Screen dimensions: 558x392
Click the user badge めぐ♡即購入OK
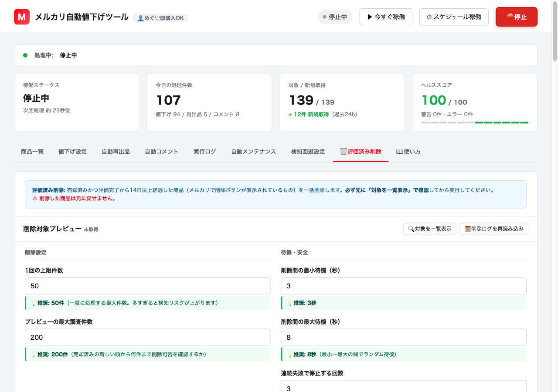(x=161, y=18)
